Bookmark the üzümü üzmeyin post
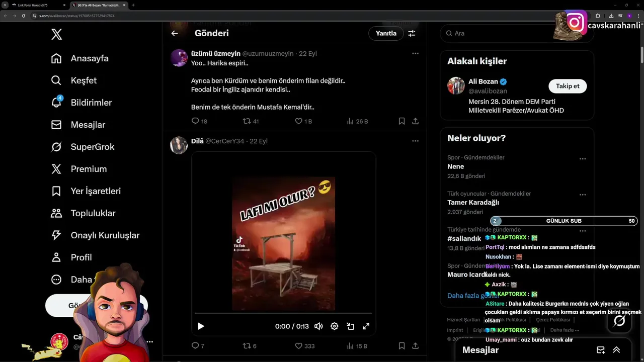The width and height of the screenshot is (644, 362). (x=401, y=121)
